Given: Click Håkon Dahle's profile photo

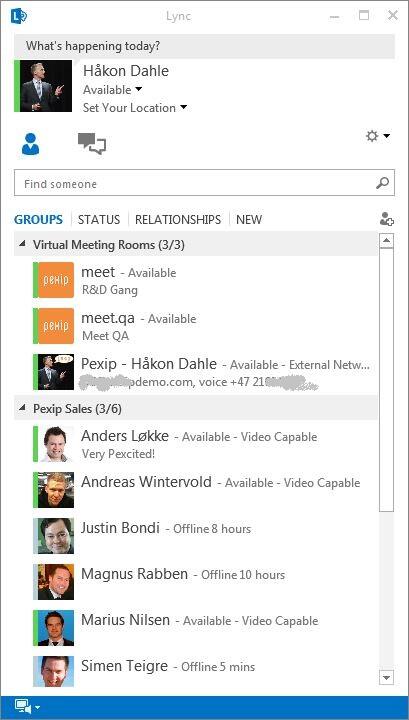Looking at the screenshot, I should [45, 86].
